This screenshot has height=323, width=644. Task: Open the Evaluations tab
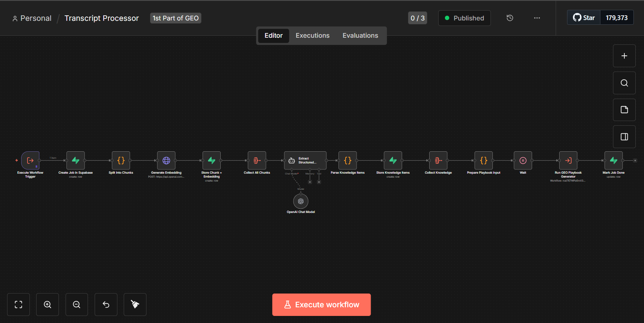pos(360,36)
